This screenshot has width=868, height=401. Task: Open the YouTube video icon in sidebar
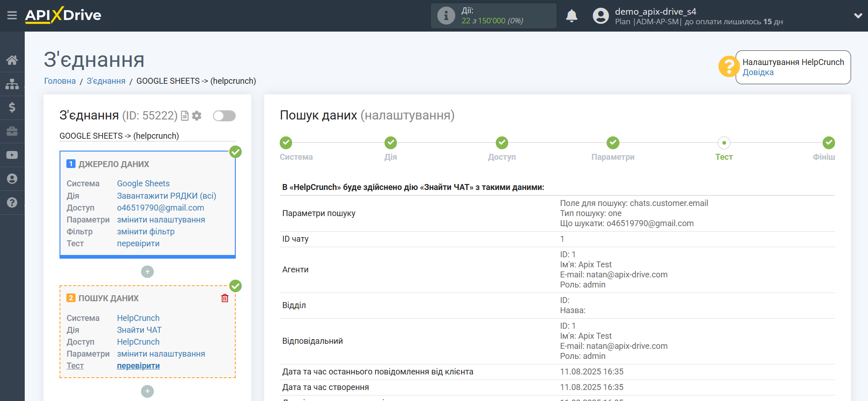point(12,155)
